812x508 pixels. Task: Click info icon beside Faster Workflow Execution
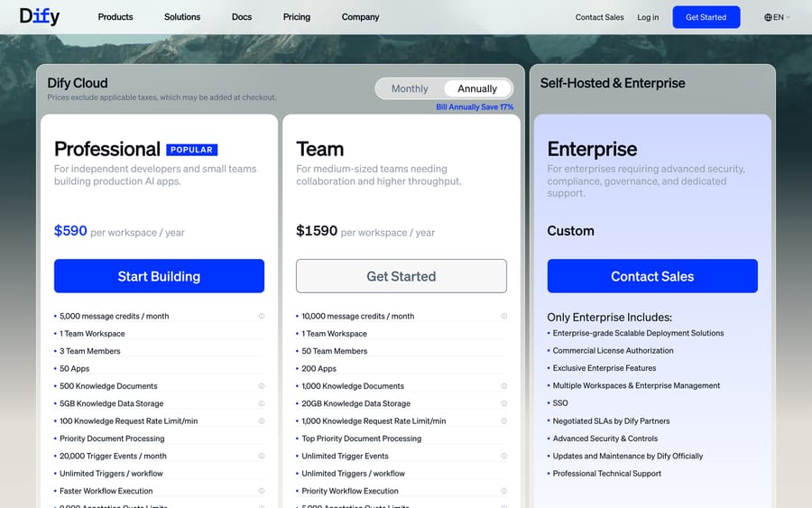pyautogui.click(x=262, y=491)
